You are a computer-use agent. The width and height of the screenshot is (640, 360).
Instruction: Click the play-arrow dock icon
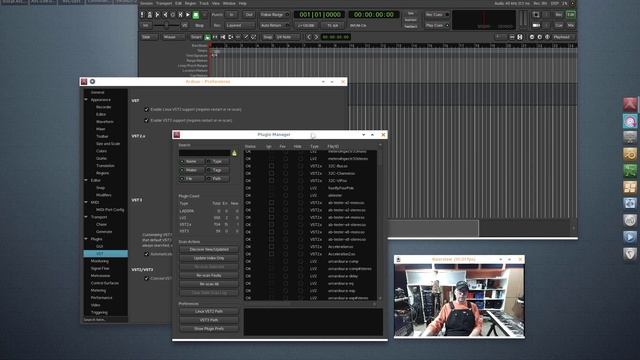click(630, 237)
